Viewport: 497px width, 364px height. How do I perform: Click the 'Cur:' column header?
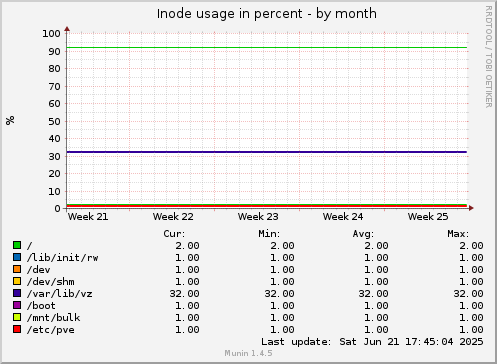174,234
